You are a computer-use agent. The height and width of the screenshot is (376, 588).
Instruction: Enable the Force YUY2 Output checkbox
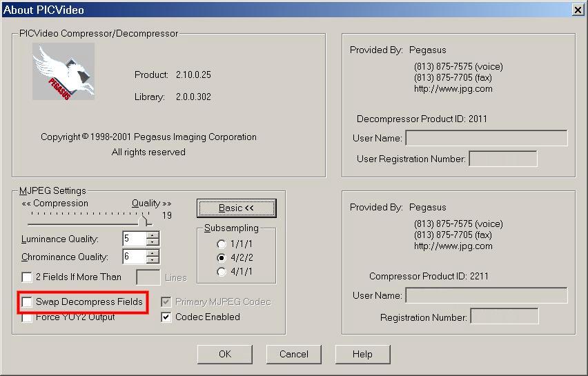click(x=27, y=317)
